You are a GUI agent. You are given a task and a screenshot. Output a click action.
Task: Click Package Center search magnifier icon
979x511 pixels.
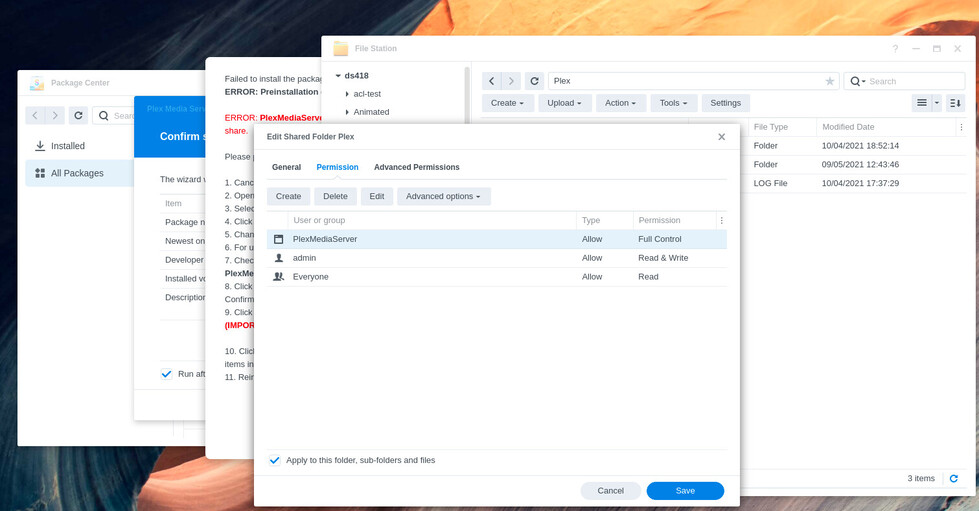[x=104, y=116]
